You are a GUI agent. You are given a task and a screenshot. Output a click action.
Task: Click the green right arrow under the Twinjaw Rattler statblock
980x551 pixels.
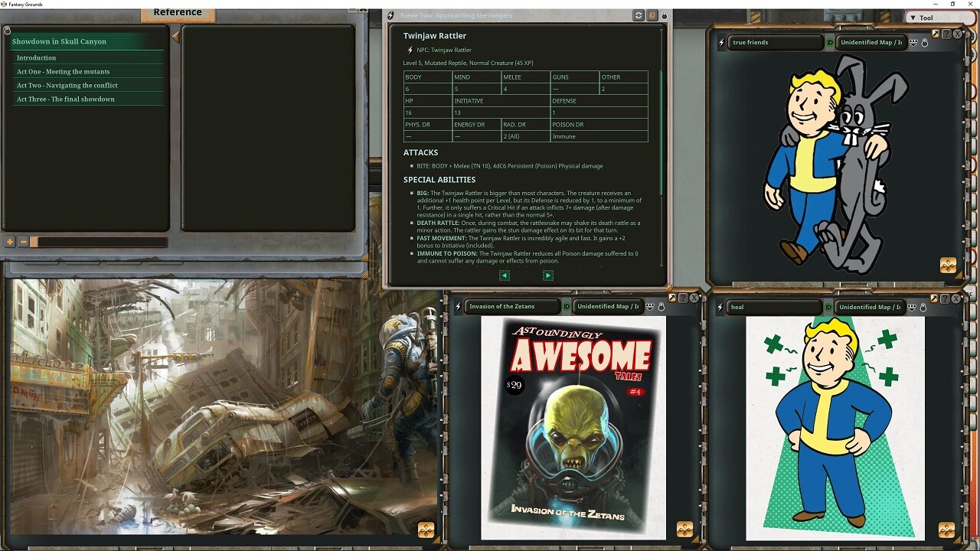point(549,275)
